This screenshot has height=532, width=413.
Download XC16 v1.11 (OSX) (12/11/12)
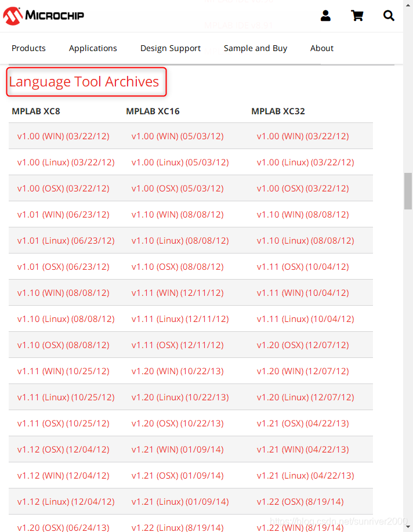tap(177, 345)
